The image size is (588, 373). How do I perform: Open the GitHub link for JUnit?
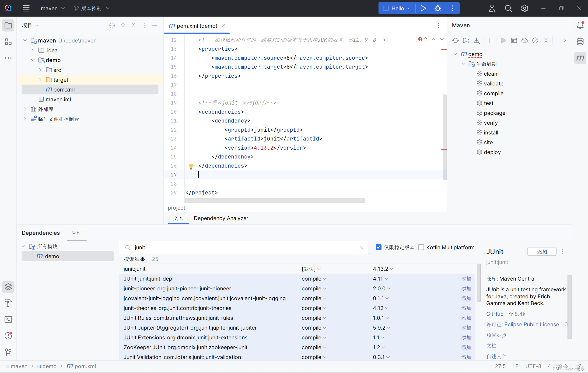[x=495, y=314]
